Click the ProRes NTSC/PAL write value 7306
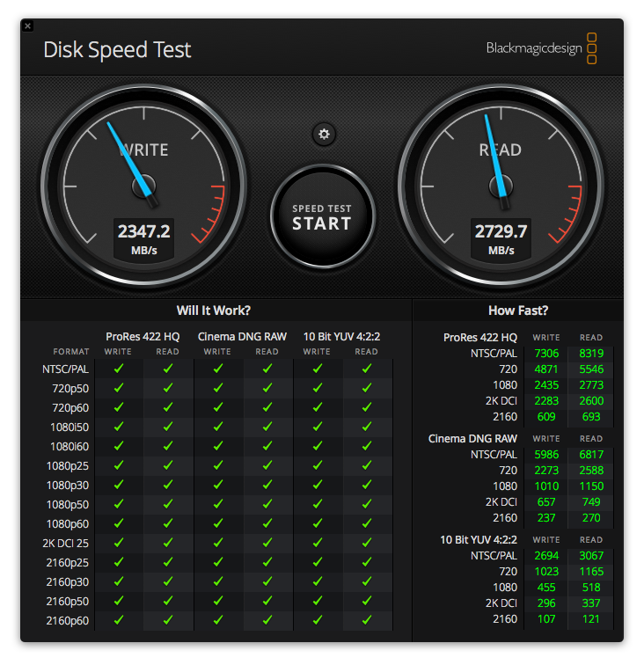644x665 pixels. tap(546, 354)
